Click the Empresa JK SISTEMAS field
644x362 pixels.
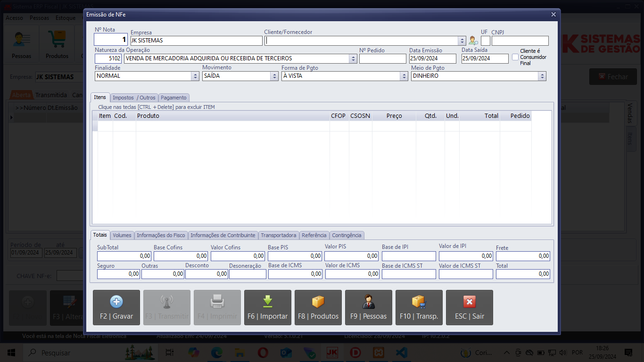196,41
